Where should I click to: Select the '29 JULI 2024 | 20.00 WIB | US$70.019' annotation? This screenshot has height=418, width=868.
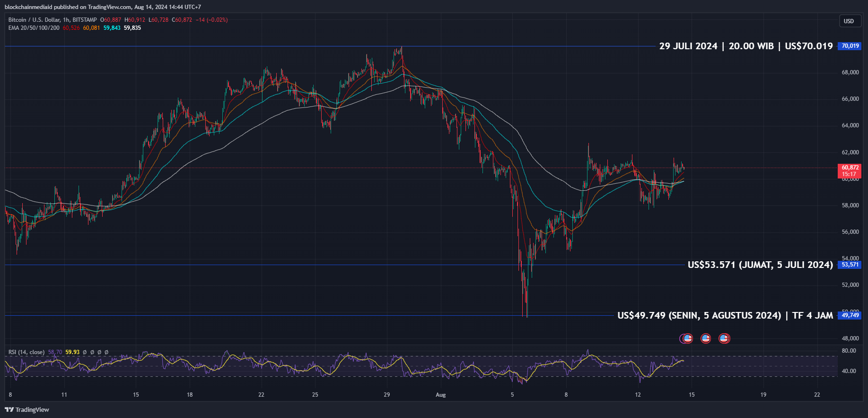pyautogui.click(x=746, y=46)
